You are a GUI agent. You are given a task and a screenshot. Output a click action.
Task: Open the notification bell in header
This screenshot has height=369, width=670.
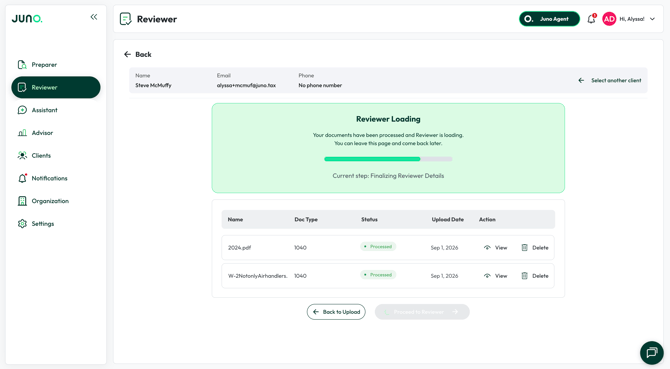tap(591, 19)
